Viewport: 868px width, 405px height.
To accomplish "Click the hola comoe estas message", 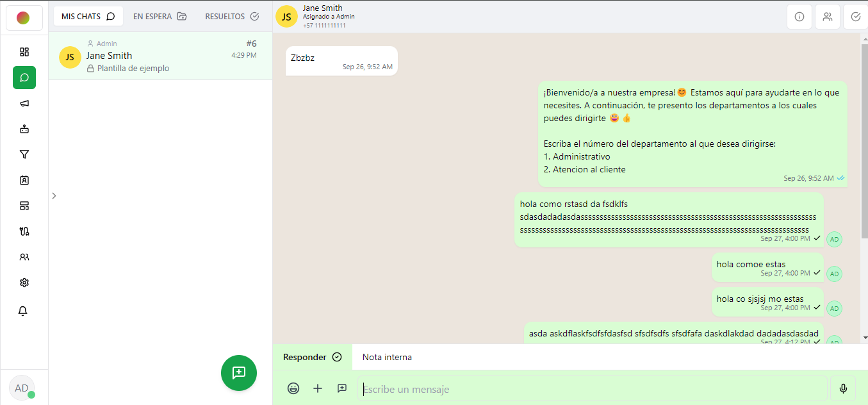I will pos(767,267).
